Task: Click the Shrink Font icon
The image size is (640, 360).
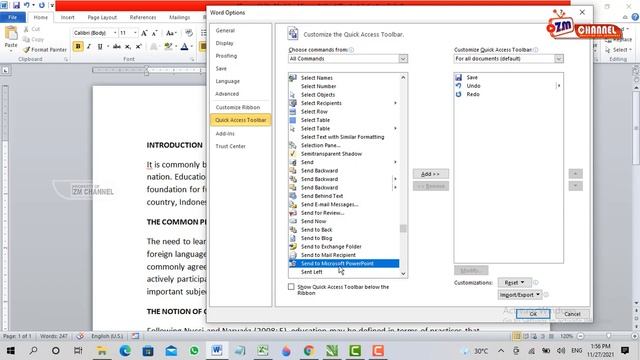Action: click(x=154, y=33)
